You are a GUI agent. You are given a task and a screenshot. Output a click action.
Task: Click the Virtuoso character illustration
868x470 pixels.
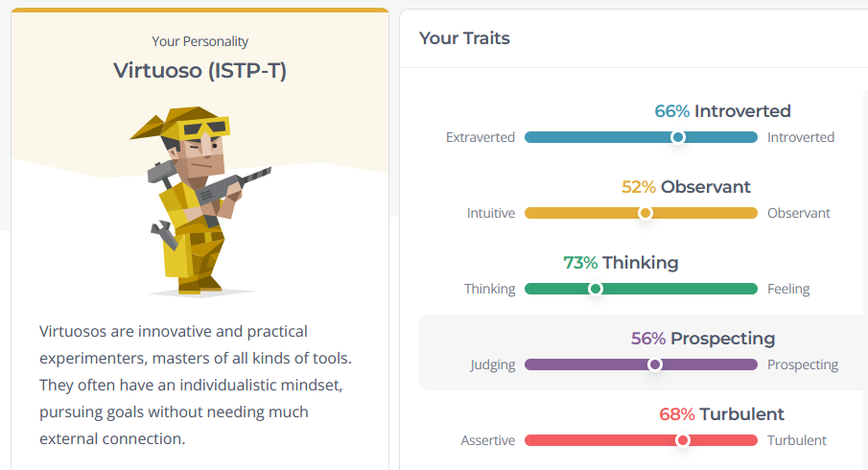[x=199, y=200]
